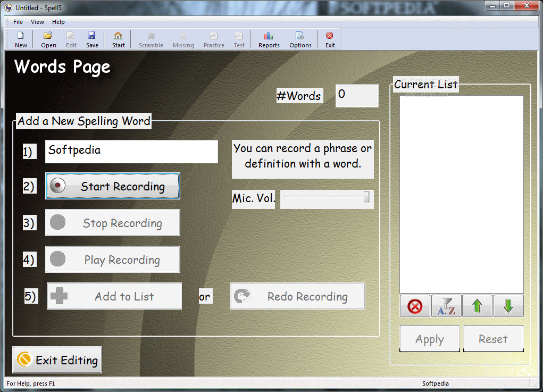
Task: Launch the Missing activity icon
Action: click(183, 39)
